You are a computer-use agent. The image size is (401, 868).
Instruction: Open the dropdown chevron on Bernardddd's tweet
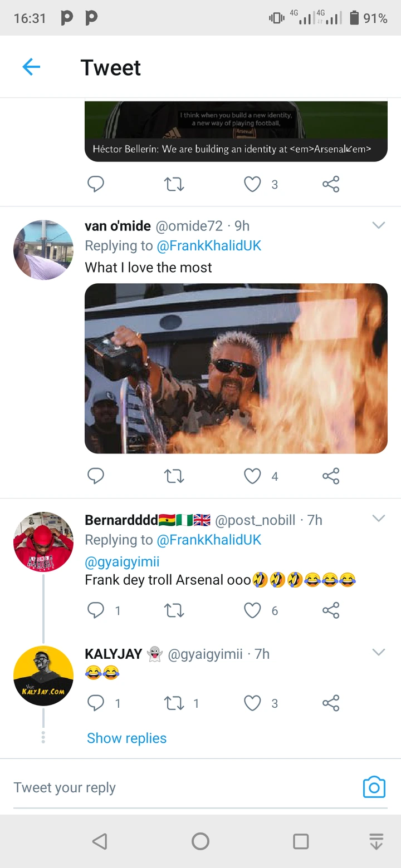pos(379,519)
